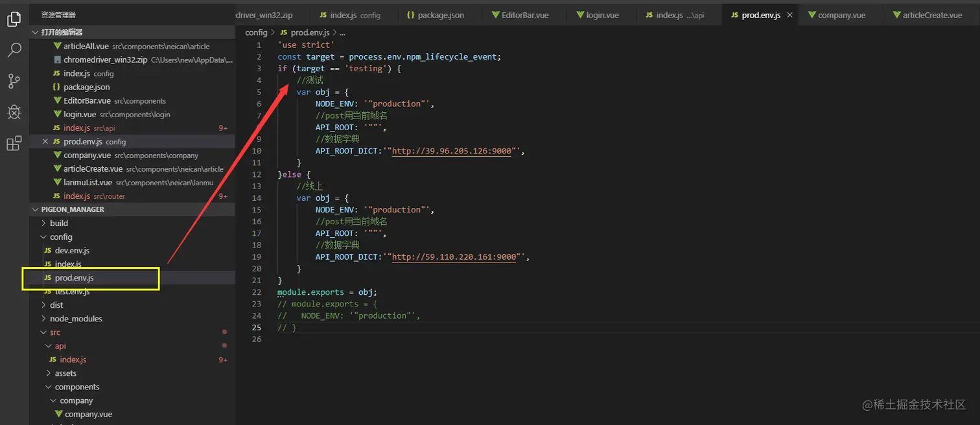This screenshot has width=980, height=425.
Task: Open the Search view in activity bar
Action: click(x=14, y=51)
